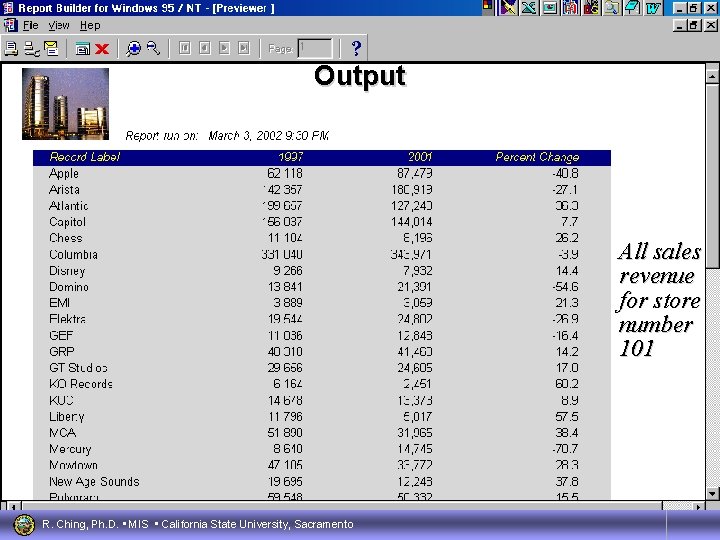Click Capitol's 2001 value 144,014
720x540 pixels.
tap(412, 222)
